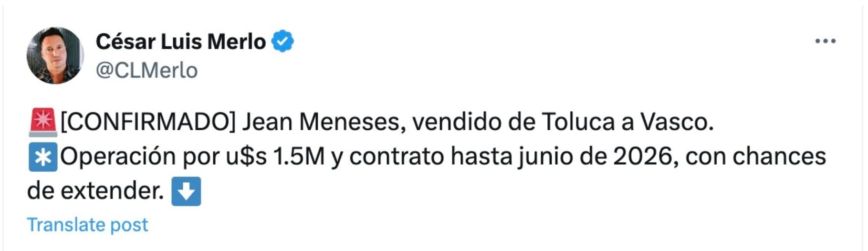Click the red siren emoji
868x251 pixels.
point(42,121)
